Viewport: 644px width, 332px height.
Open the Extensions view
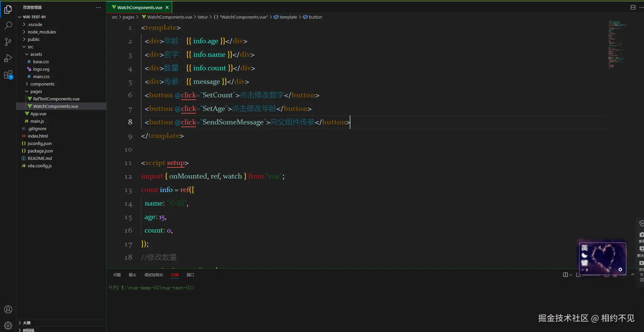pyautogui.click(x=8, y=75)
